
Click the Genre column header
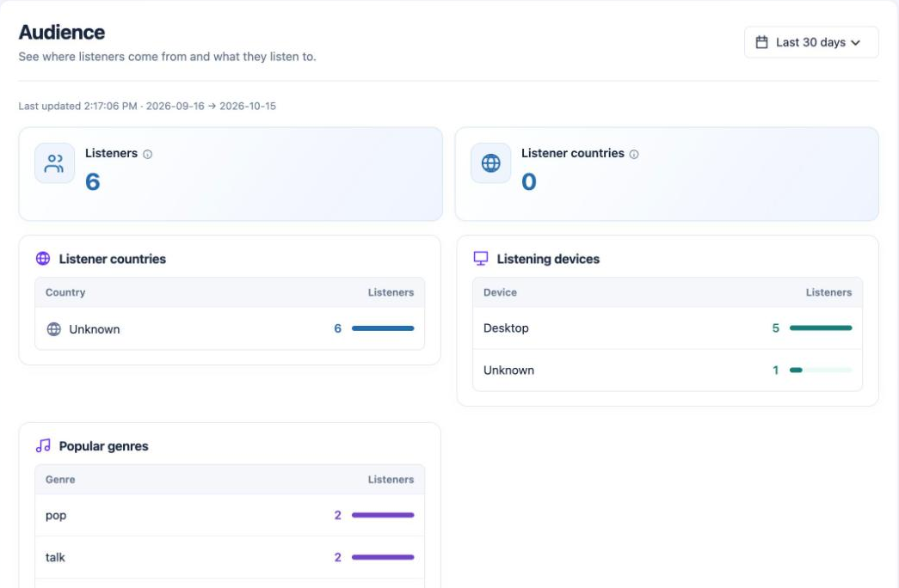[x=60, y=480]
